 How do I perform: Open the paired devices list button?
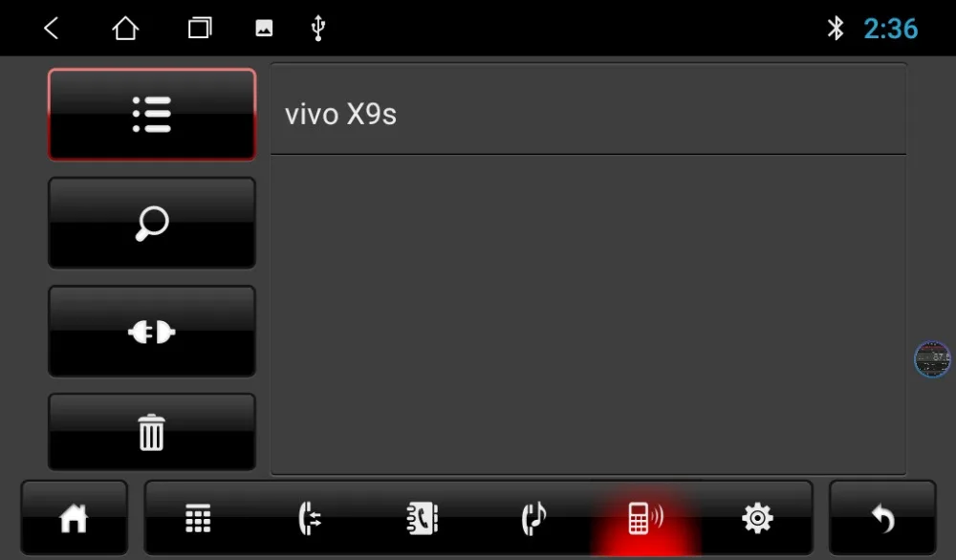point(152,115)
